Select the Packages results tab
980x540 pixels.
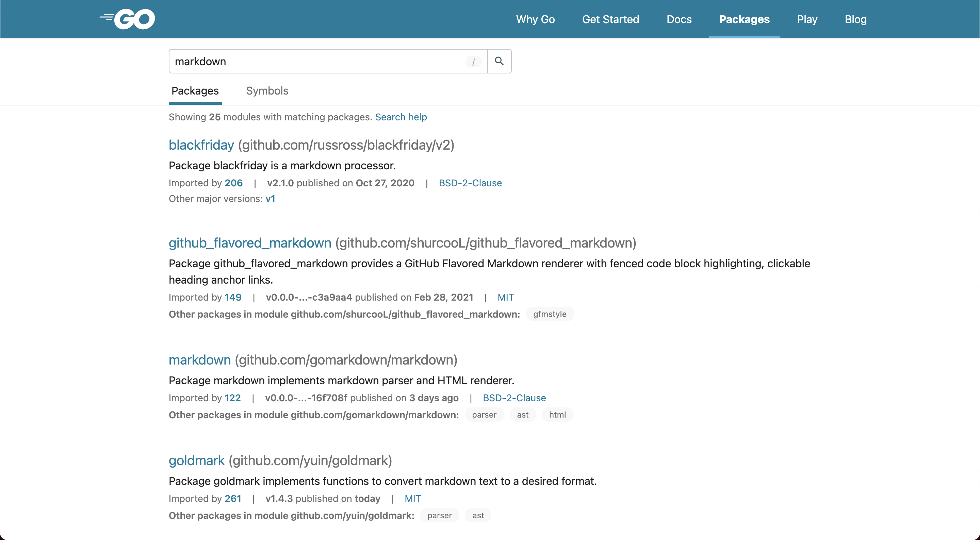point(195,91)
